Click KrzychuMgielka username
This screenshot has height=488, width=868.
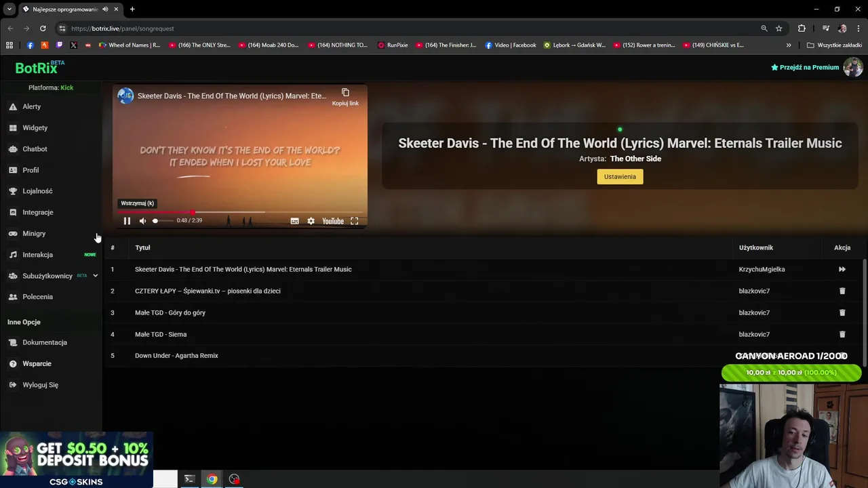[x=762, y=269]
